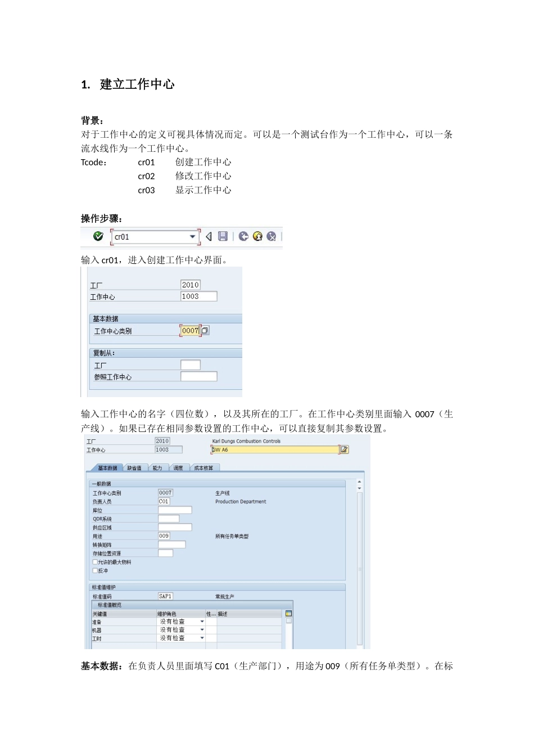Click the 'Production Department' description text

[241, 502]
